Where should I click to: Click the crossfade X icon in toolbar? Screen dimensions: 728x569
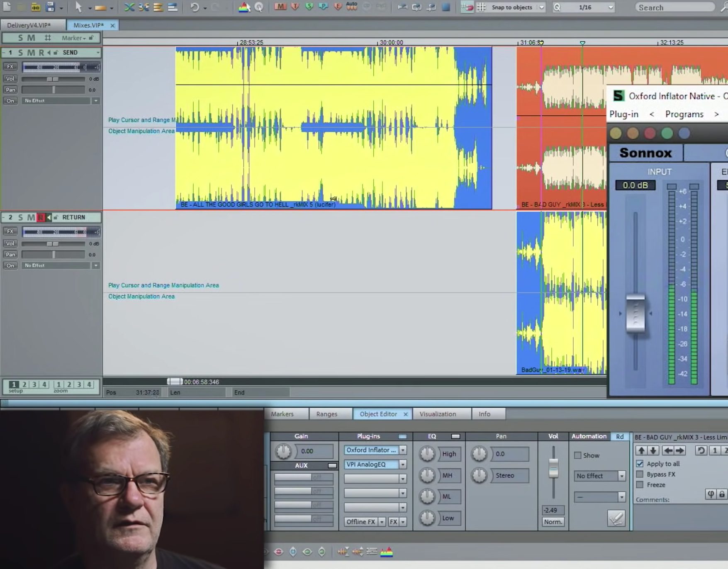(129, 7)
